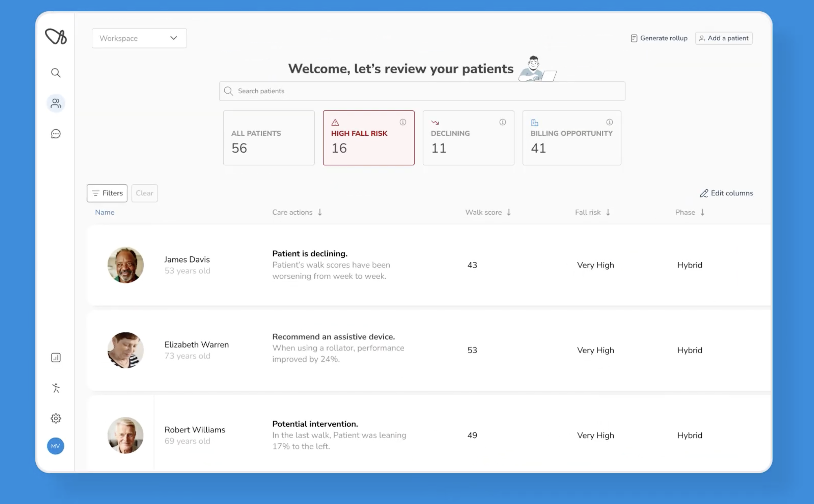Open the messages chat bubble icon
This screenshot has height=504, width=814.
coord(56,134)
